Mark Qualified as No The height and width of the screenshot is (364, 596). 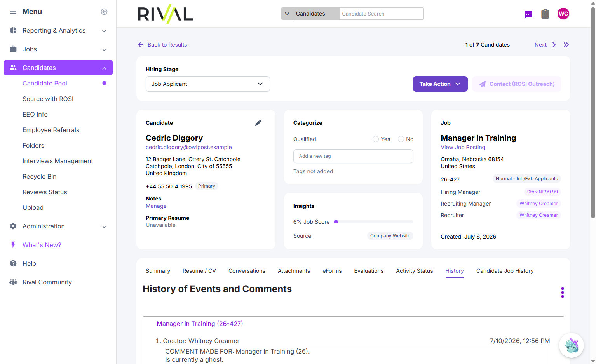tap(401, 139)
